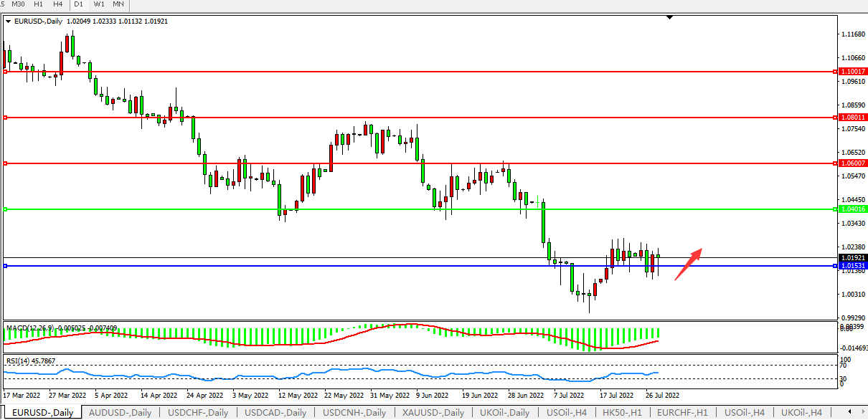Click the chart shift triangle marker
Viewport: 868px width, 420px height.
[669, 17]
